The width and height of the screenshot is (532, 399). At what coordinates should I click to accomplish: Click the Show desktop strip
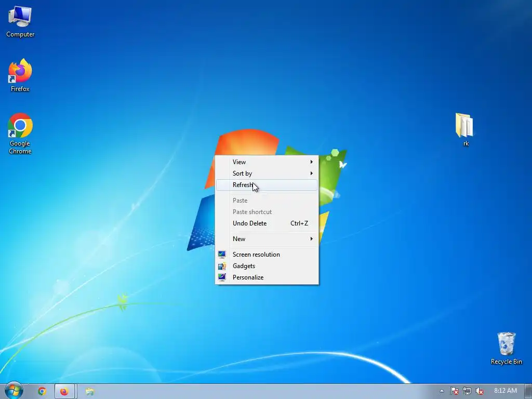coord(528,392)
